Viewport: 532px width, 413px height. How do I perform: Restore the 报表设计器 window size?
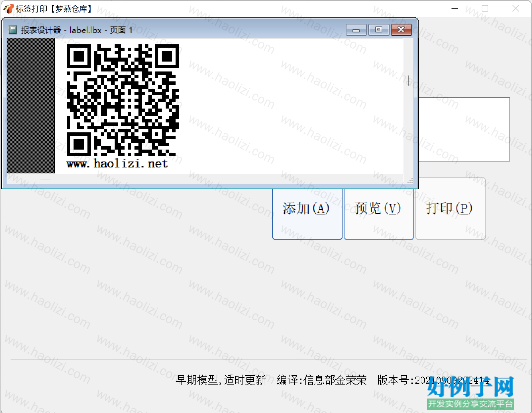(x=379, y=30)
